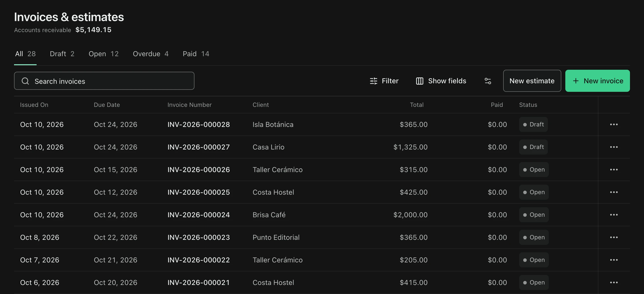Screen dimensions: 644x294
Task: Sort by Status column header
Action: (x=528, y=105)
